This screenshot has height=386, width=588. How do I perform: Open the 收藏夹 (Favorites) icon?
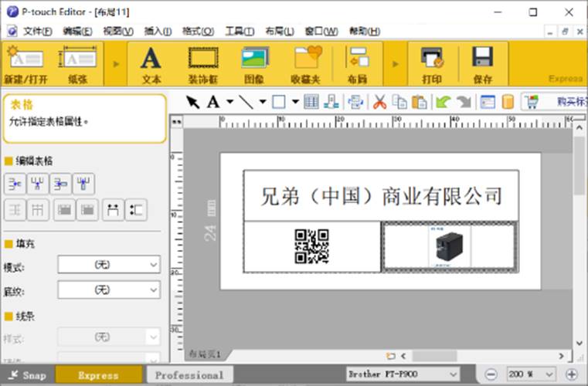pos(306,64)
